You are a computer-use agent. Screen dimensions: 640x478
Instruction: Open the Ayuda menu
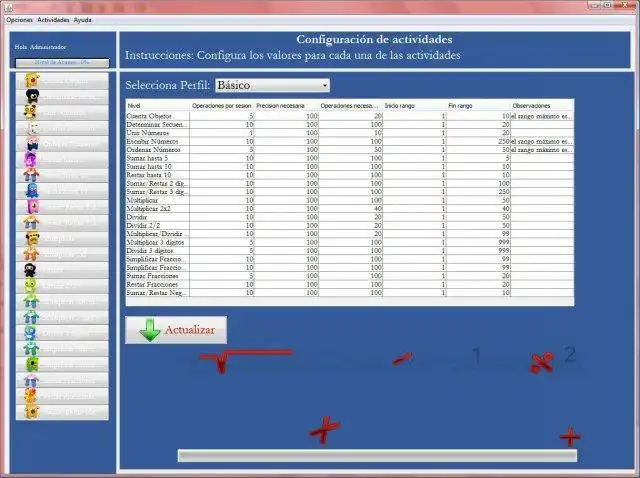[x=82, y=20]
